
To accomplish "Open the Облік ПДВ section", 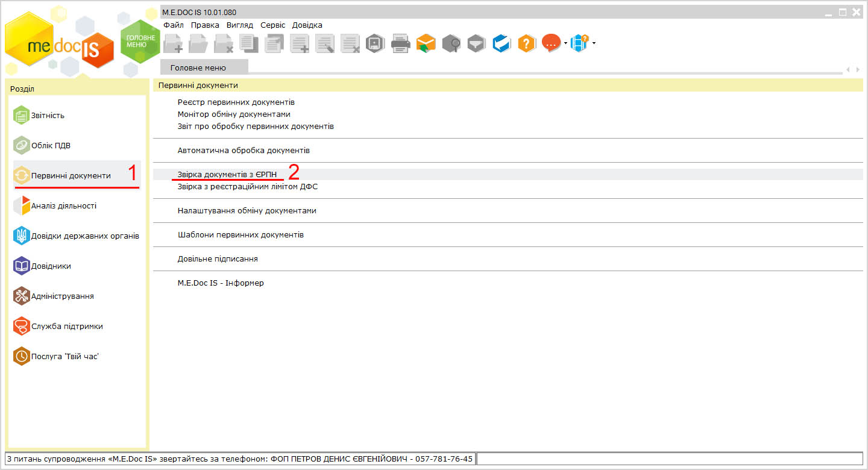I will click(77, 145).
